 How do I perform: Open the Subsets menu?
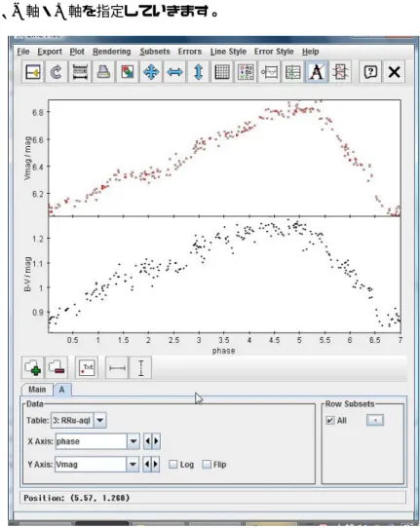point(155,52)
